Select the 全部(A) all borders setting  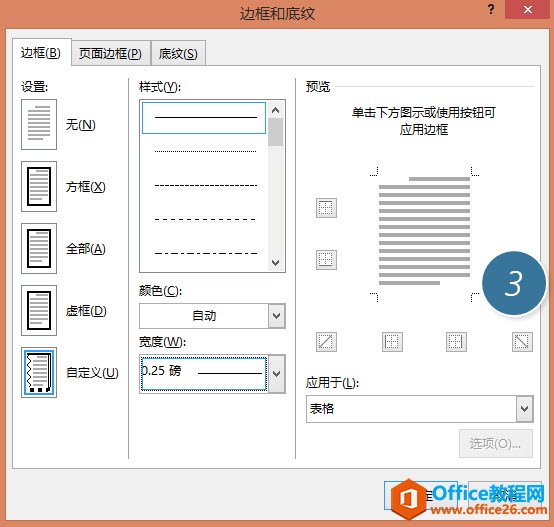[x=39, y=249]
